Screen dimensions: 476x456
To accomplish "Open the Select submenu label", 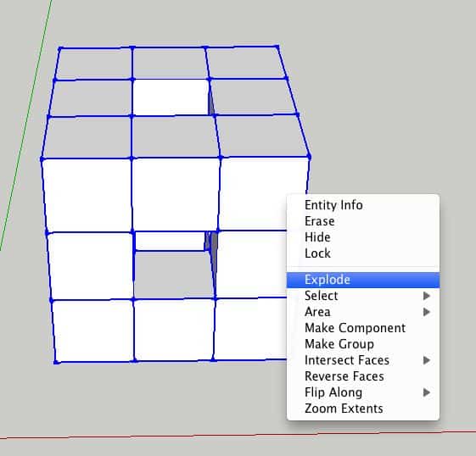I will coord(322,296).
